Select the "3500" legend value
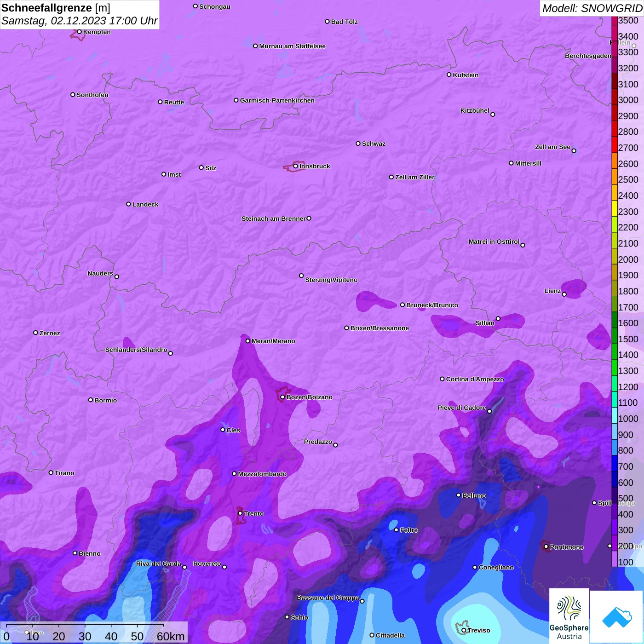The image size is (644, 644). click(x=628, y=20)
